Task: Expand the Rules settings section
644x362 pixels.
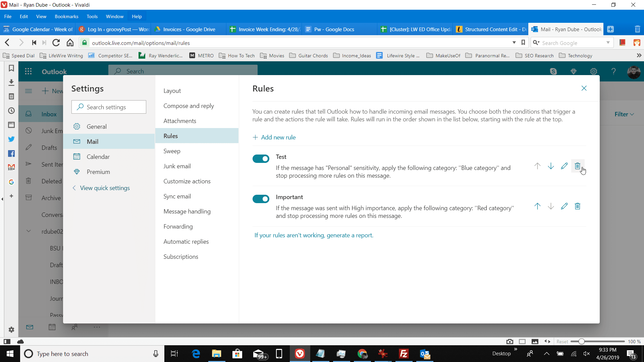Action: tap(171, 136)
